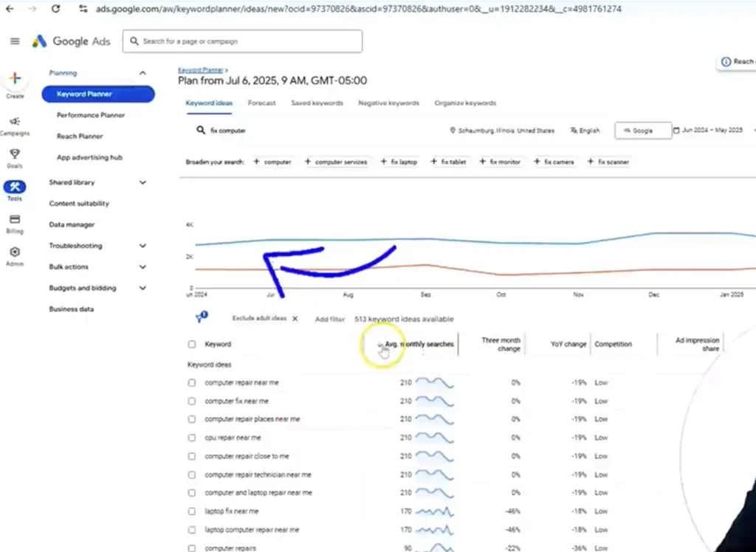Click the Add filter link

click(329, 320)
